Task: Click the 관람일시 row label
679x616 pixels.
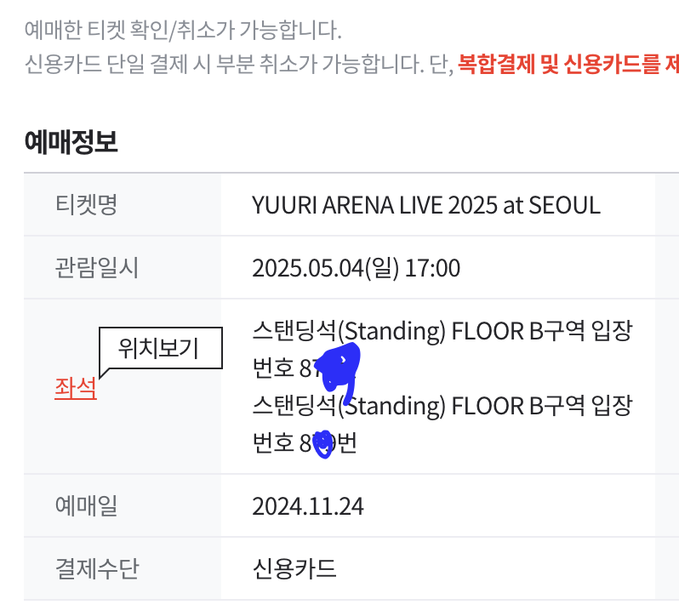Action: [x=96, y=267]
